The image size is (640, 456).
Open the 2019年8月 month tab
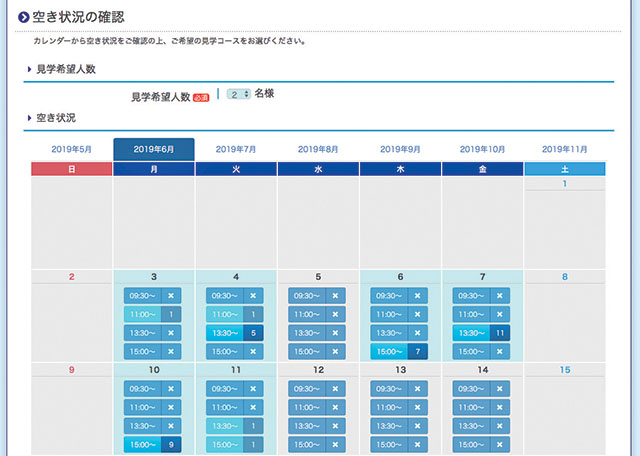[318, 149]
